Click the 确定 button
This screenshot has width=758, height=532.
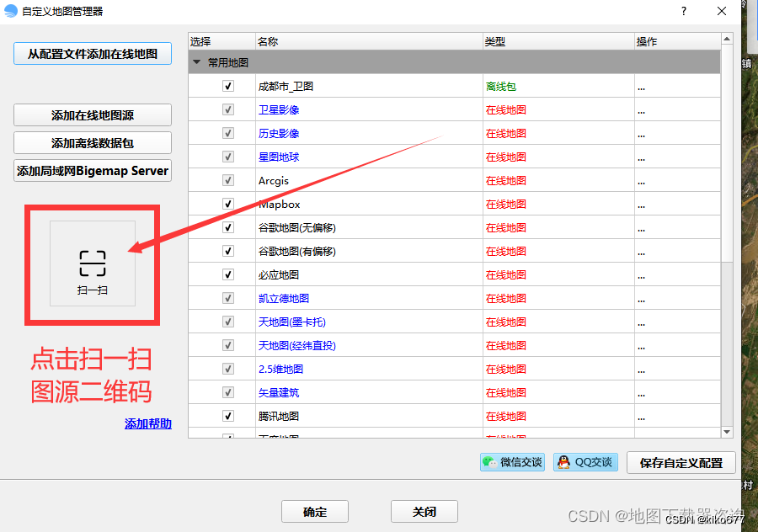click(x=315, y=512)
